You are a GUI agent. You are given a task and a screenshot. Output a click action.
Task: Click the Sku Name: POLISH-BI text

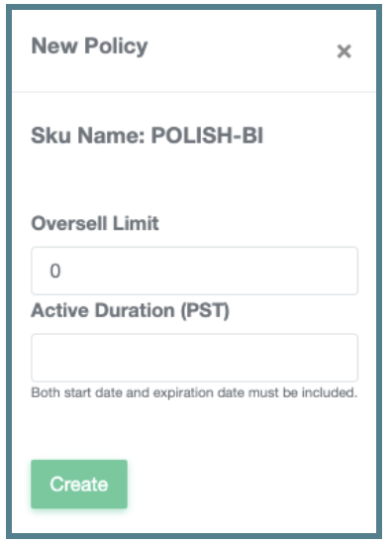(147, 135)
